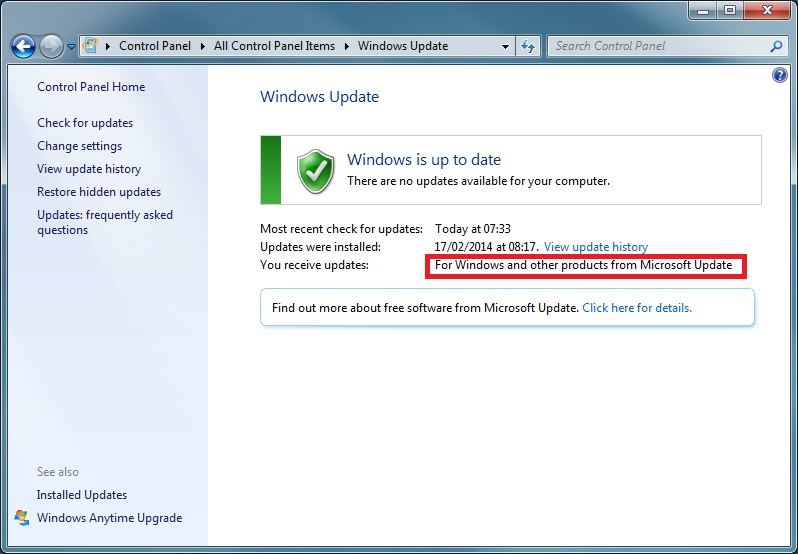
Task: Click the Control Panel icon in address bar
Action: pos(90,46)
